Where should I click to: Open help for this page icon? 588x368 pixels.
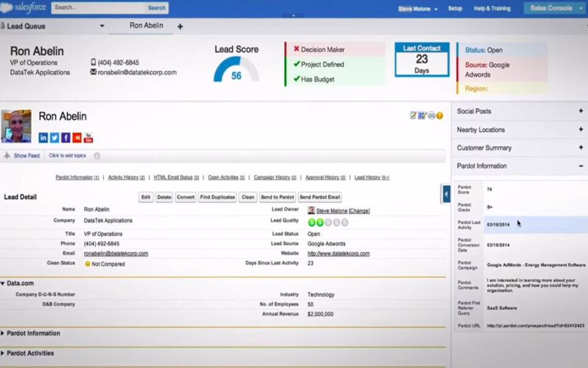(x=440, y=116)
